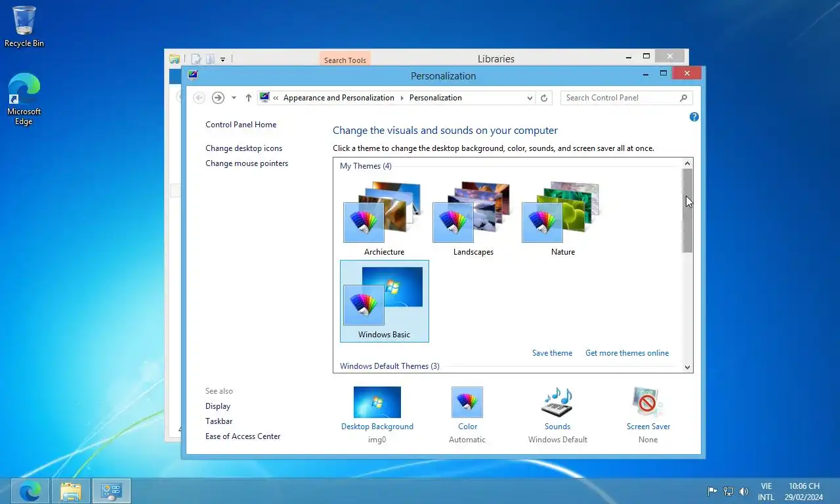
Task: Expand the Appearance and Personalization breadcrumb arrow
Action: click(402, 98)
